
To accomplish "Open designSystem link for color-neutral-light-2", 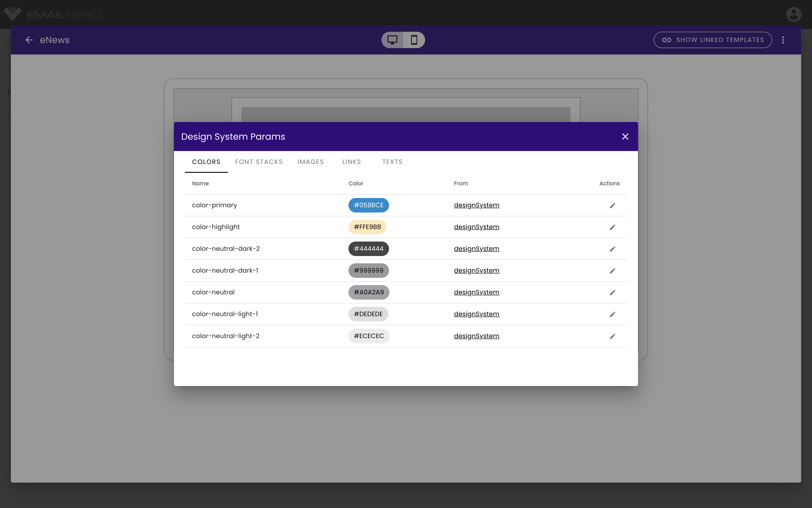I will pyautogui.click(x=476, y=336).
